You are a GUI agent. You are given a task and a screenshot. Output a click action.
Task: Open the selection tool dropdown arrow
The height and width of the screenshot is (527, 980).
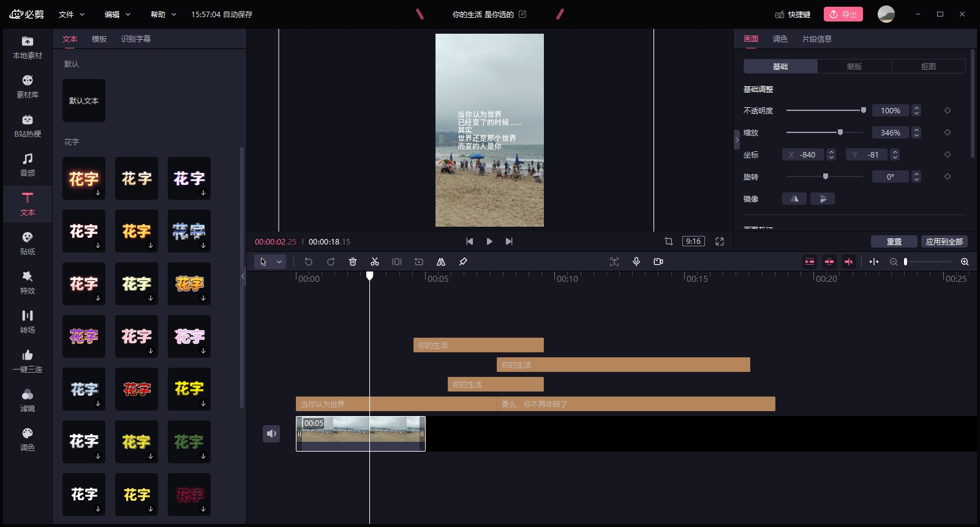click(279, 262)
